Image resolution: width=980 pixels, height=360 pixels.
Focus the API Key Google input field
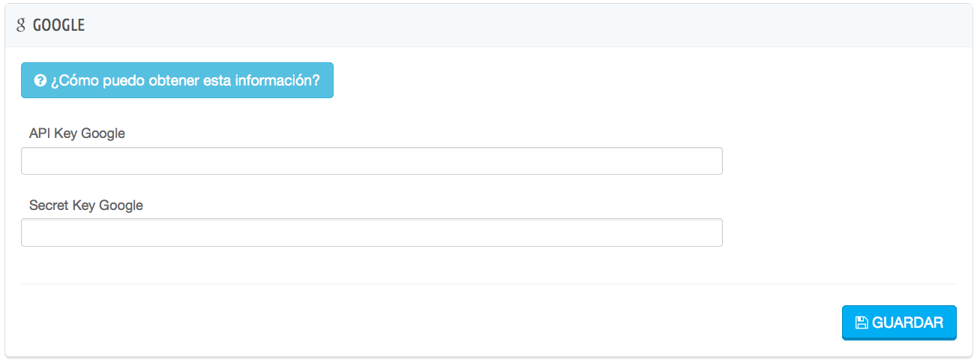(371, 161)
